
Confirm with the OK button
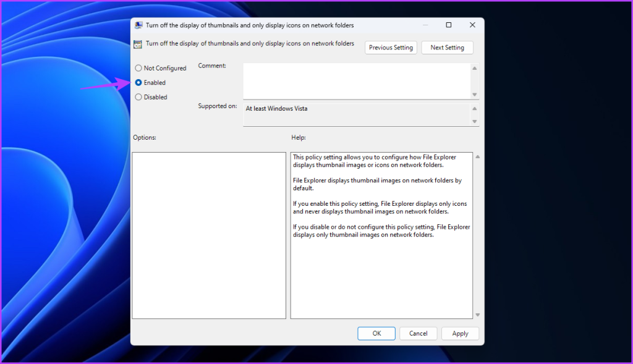(x=376, y=333)
